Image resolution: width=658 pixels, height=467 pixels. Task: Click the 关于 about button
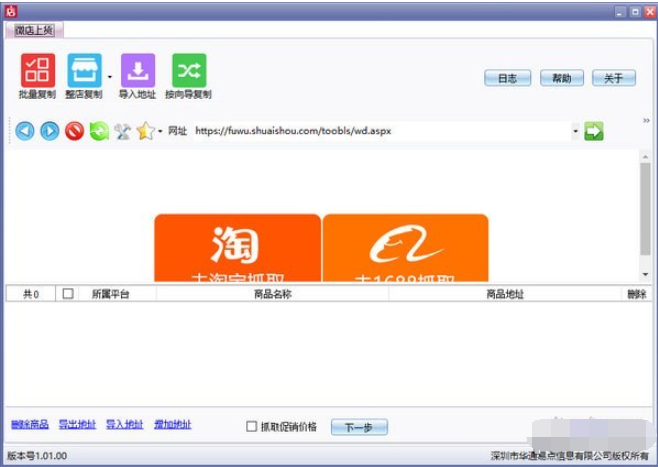(x=614, y=78)
